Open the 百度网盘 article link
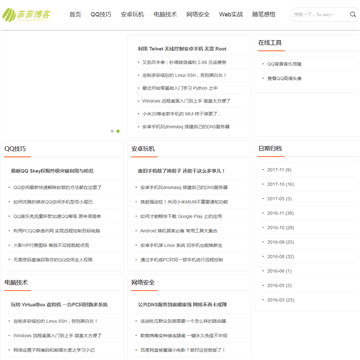 (x=182, y=350)
